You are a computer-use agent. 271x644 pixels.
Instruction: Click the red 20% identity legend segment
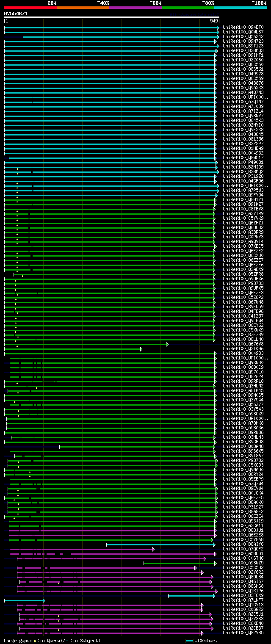(30, 7)
